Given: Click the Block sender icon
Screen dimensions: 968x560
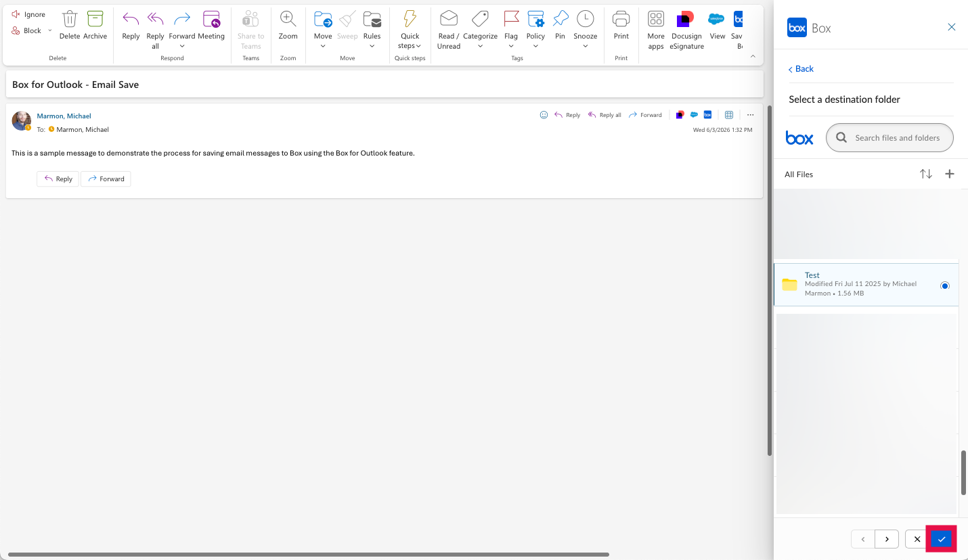Looking at the screenshot, I should tap(16, 30).
